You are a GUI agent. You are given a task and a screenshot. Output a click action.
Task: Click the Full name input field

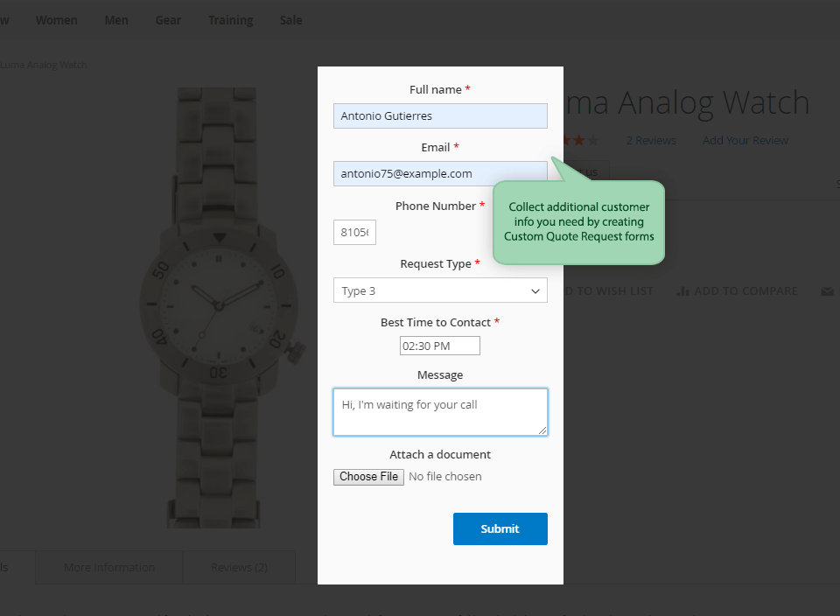click(440, 115)
